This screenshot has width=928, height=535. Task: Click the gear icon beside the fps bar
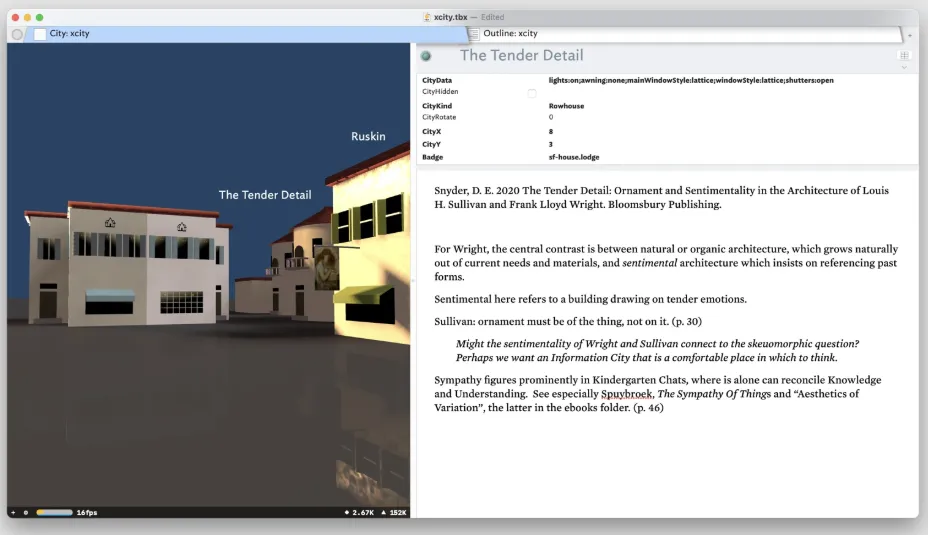tap(25, 513)
